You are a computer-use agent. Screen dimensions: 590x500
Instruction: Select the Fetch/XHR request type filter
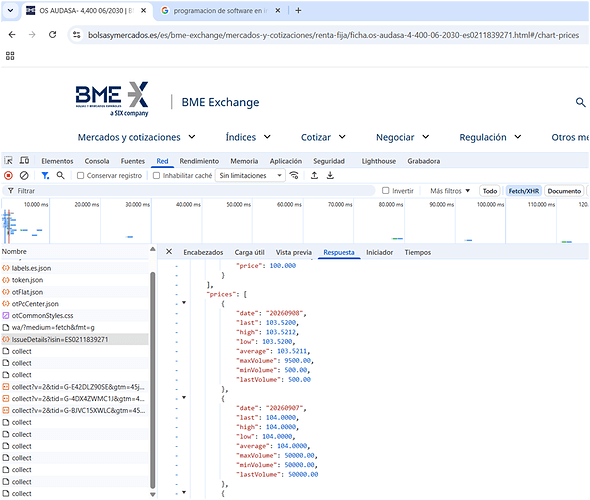coord(523,191)
